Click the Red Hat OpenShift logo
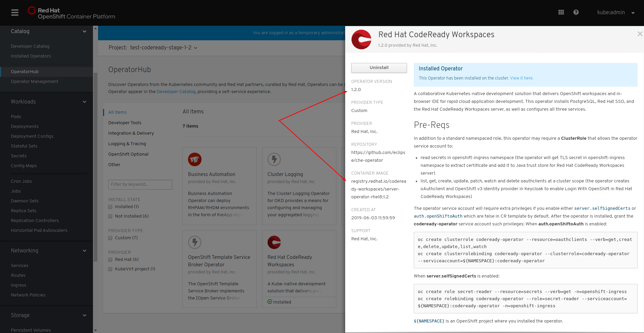This screenshot has height=333, width=644. coord(71,13)
